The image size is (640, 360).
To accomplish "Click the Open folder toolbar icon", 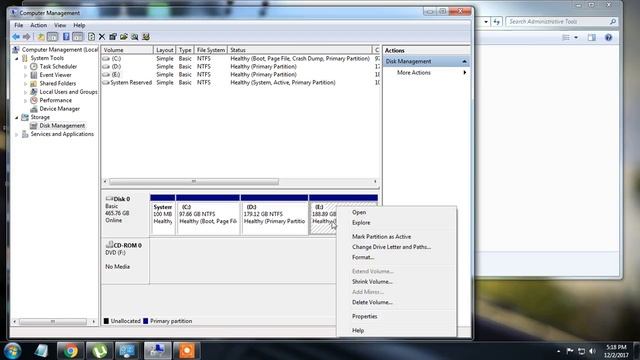I will [x=124, y=37].
